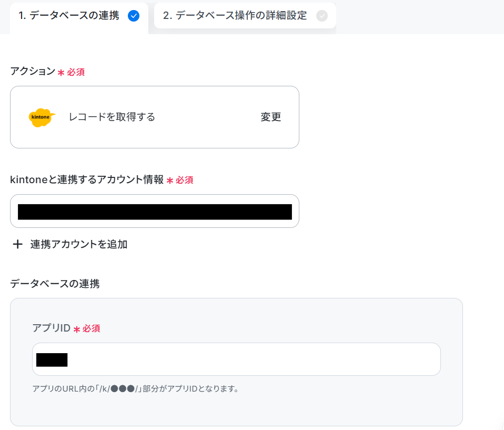Click the grey checkmark on tab 2
The image size is (504, 430).
pyautogui.click(x=322, y=16)
